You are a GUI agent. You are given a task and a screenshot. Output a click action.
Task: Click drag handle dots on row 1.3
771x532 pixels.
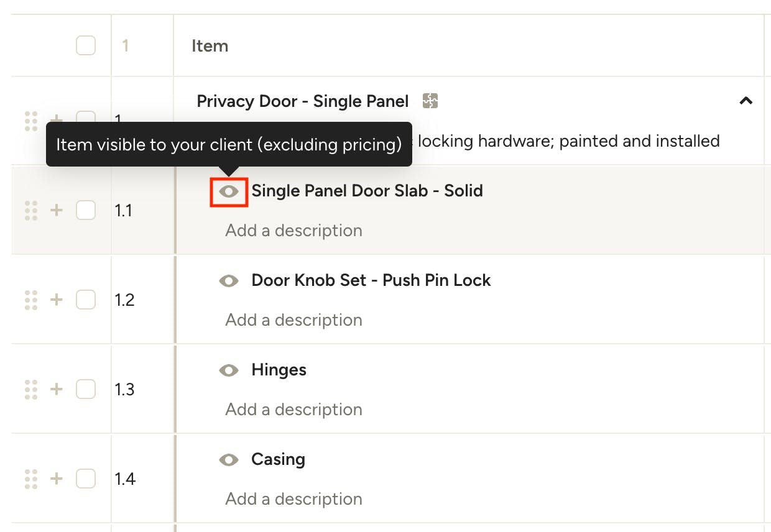pos(31,389)
